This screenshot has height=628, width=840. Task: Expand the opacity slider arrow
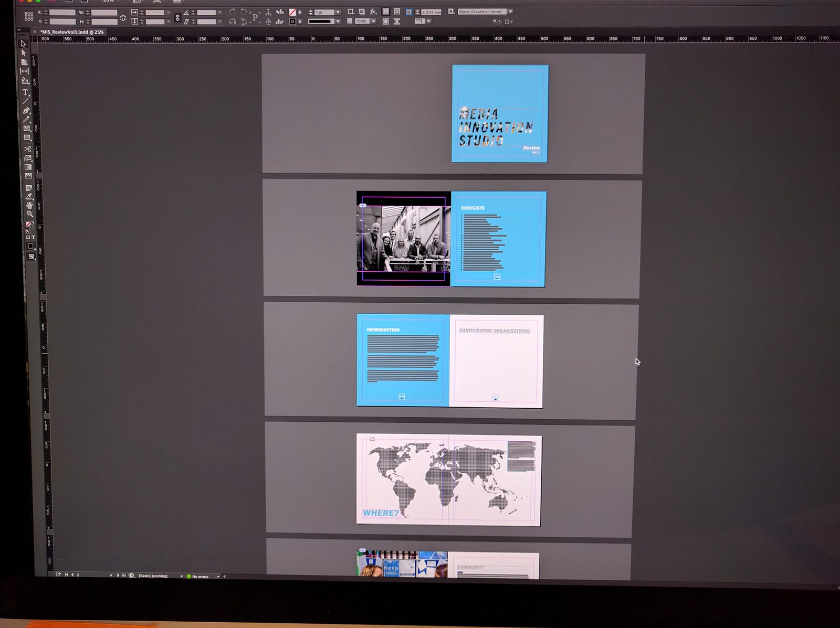click(374, 21)
